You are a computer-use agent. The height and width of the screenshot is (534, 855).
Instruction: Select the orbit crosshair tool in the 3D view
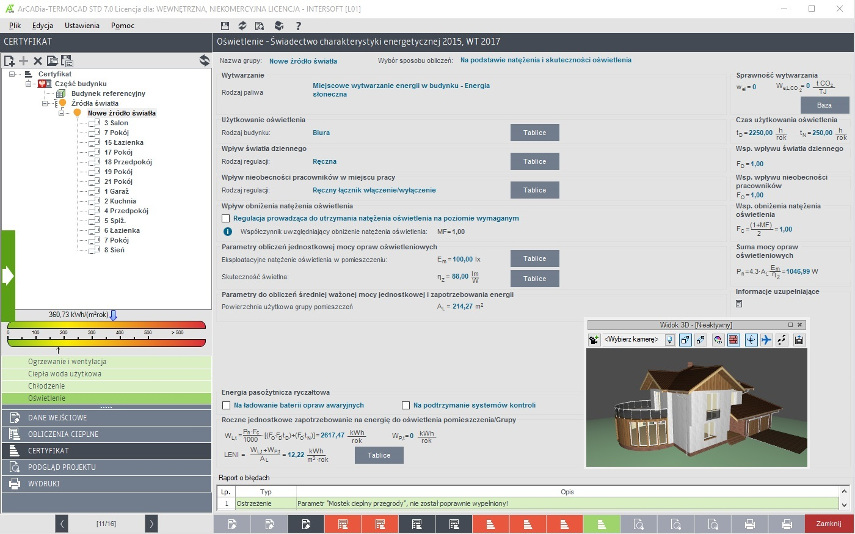point(751,340)
